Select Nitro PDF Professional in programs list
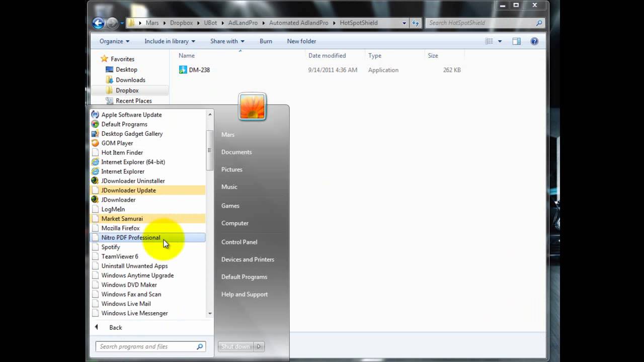644x362 pixels. pyautogui.click(x=147, y=238)
